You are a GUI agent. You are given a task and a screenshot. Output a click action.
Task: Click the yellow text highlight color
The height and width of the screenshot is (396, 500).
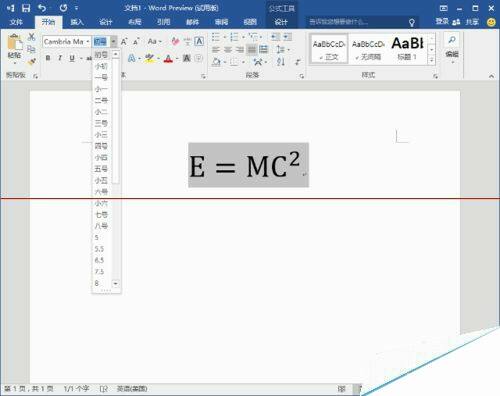point(149,59)
